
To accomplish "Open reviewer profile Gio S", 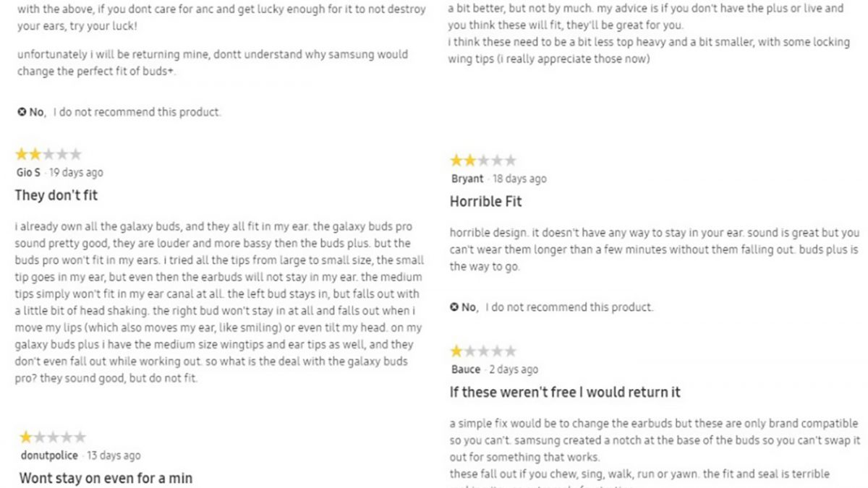I will pyautogui.click(x=27, y=173).
